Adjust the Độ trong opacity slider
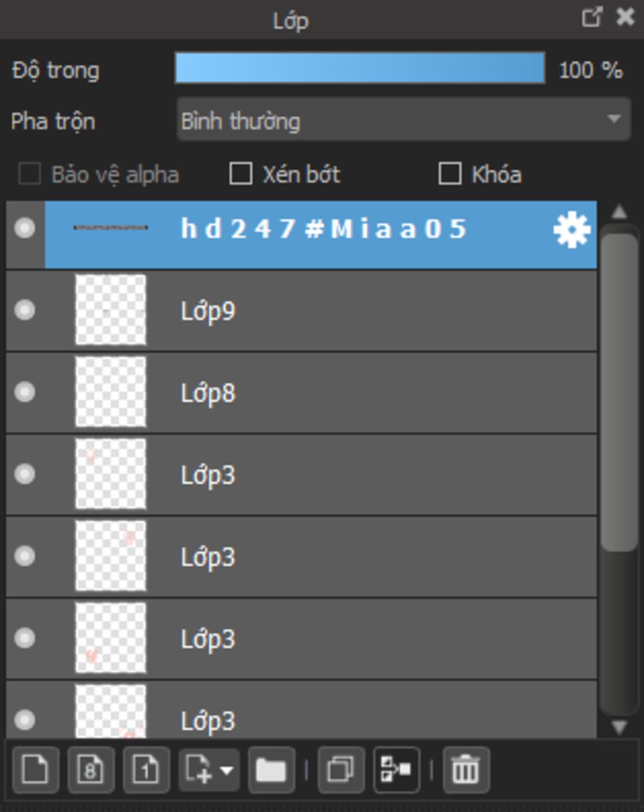The height and width of the screenshot is (812, 644). click(360, 68)
